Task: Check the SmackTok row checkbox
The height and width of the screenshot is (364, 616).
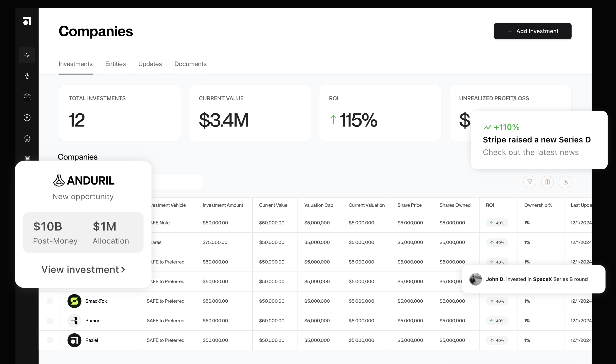Action: point(50,301)
